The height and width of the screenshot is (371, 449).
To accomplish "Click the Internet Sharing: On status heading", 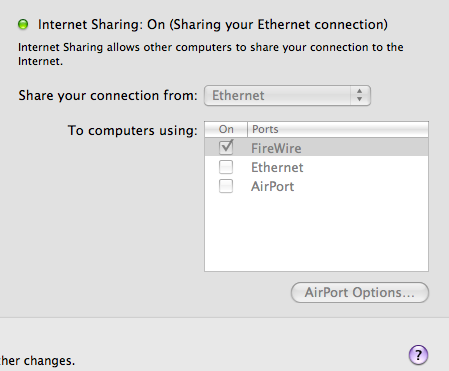I will [x=213, y=25].
